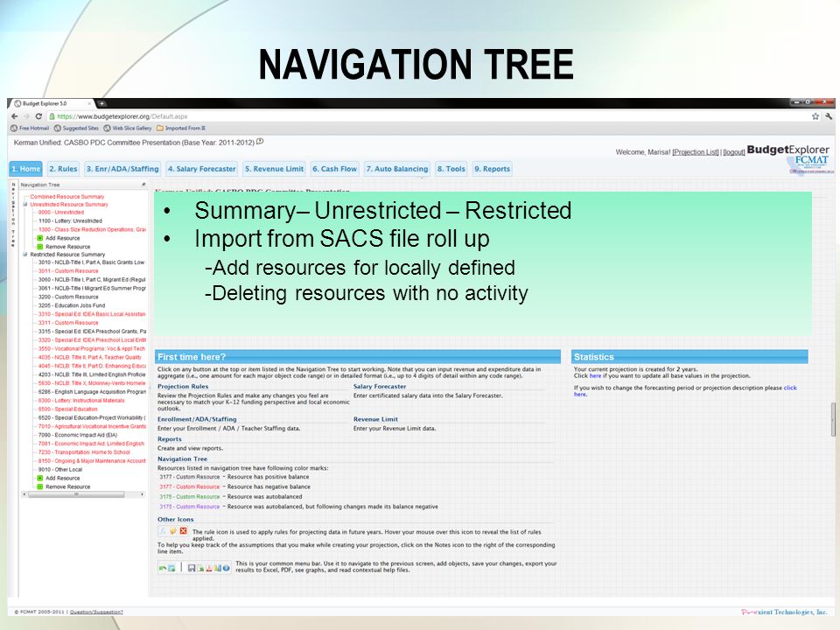Click the bottom Add Resource green icon

coord(39,478)
